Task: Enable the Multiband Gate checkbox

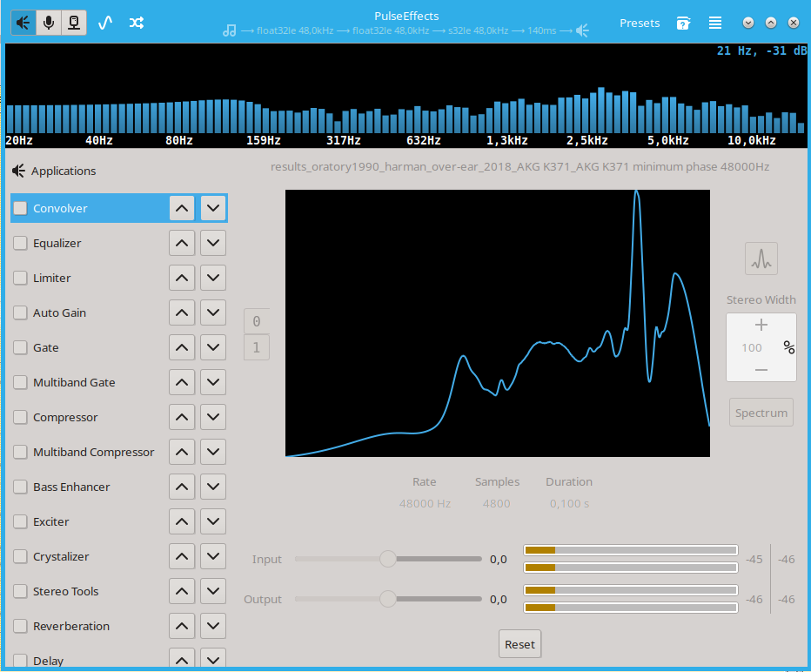Action: 20,382
